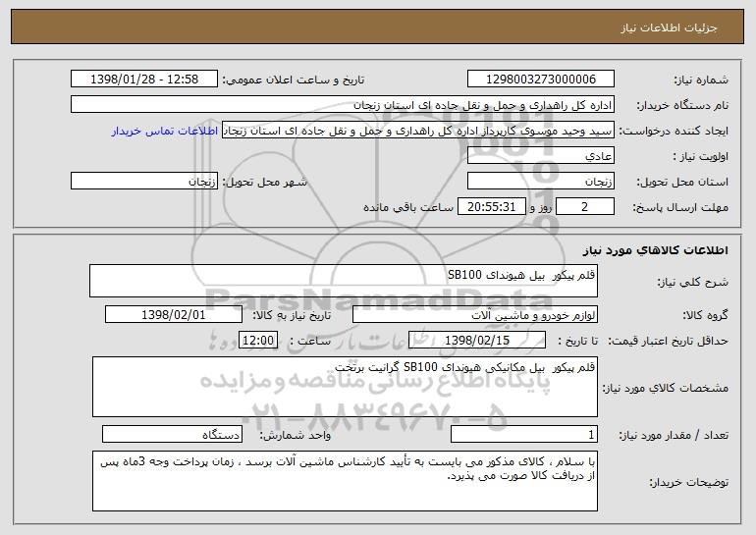Image resolution: width=756 pixels, height=535 pixels.
Task: Select the label اولویت نیاز
Action: pos(701,157)
